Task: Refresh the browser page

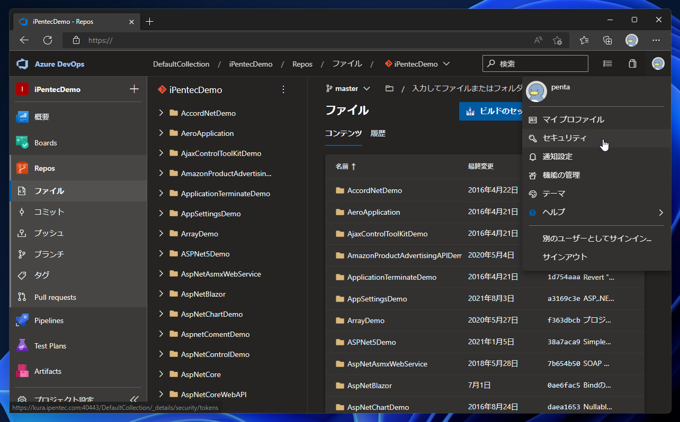Action: (x=48, y=40)
